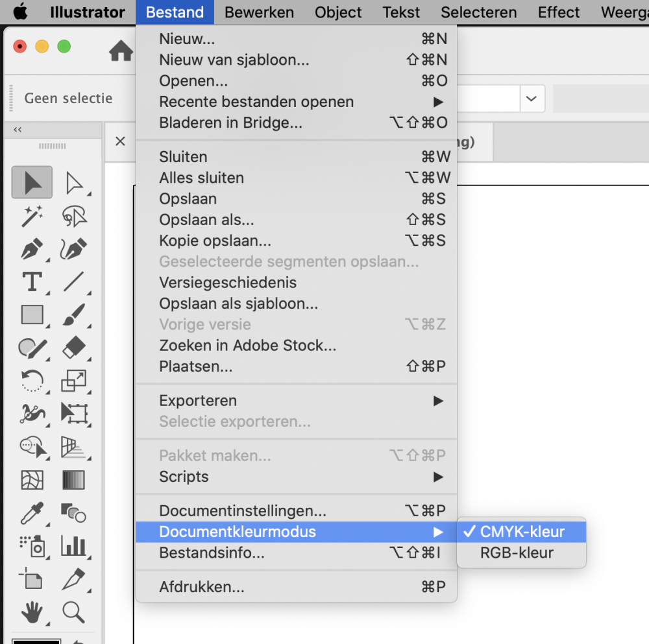
Task: Select the Shape Builder tool
Action: [x=33, y=447]
